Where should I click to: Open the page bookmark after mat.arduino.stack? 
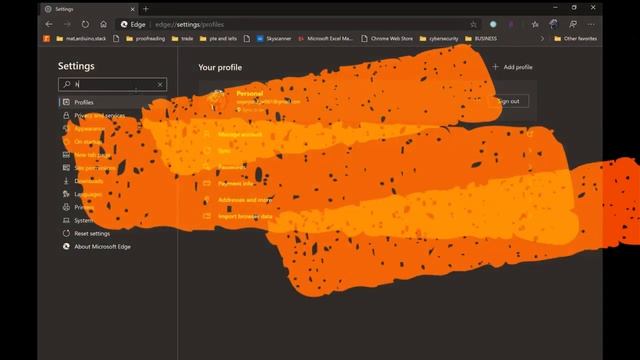point(116,38)
